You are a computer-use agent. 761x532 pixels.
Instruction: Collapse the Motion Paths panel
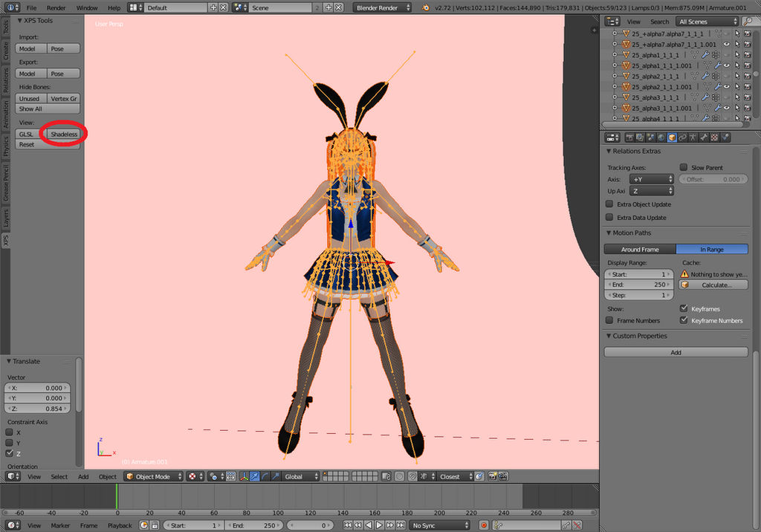609,233
